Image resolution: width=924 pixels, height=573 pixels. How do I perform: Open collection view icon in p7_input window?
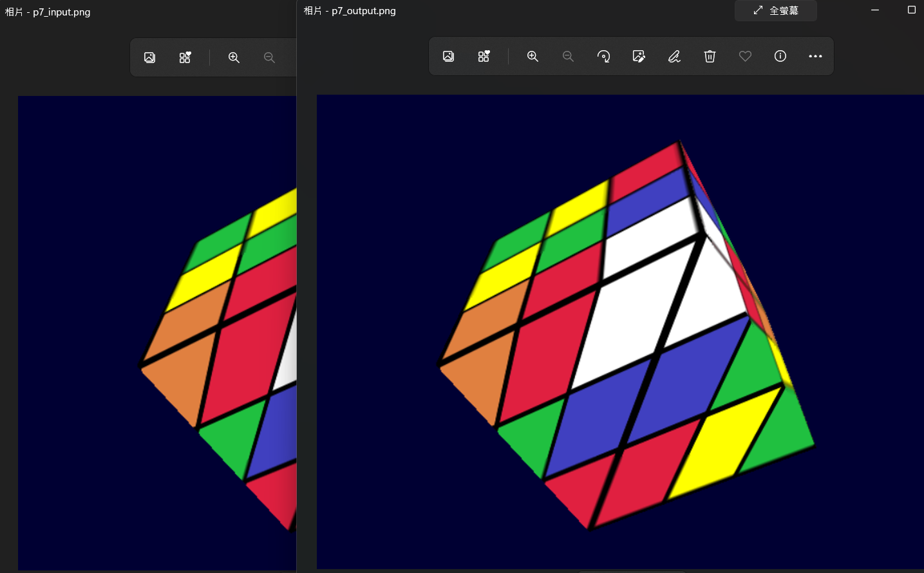click(185, 57)
